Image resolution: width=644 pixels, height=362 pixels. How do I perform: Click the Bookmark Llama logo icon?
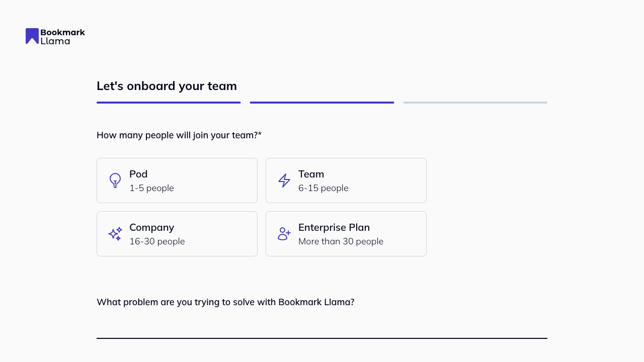(32, 36)
